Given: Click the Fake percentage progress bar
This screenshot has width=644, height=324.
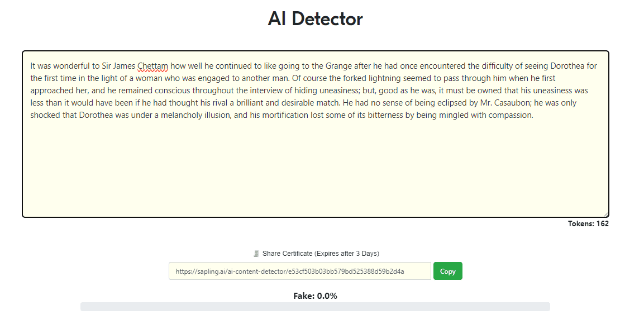Looking at the screenshot, I should 315,307.
